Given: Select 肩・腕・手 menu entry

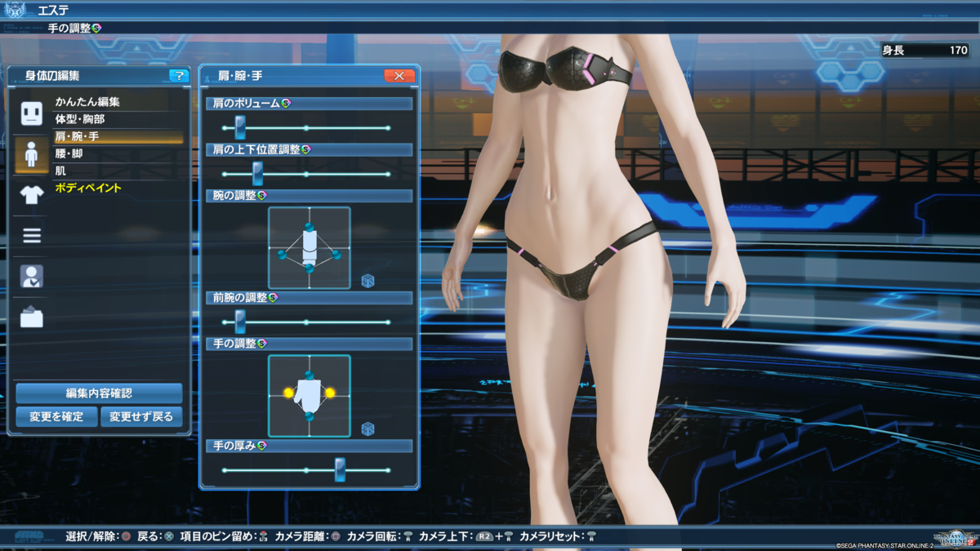Looking at the screenshot, I should [118, 136].
